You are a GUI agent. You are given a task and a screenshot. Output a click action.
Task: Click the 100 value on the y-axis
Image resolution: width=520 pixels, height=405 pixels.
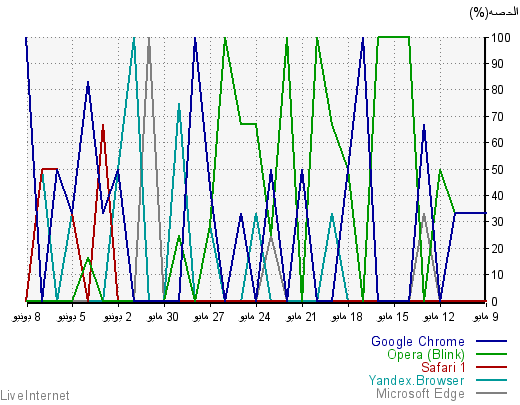501,38
